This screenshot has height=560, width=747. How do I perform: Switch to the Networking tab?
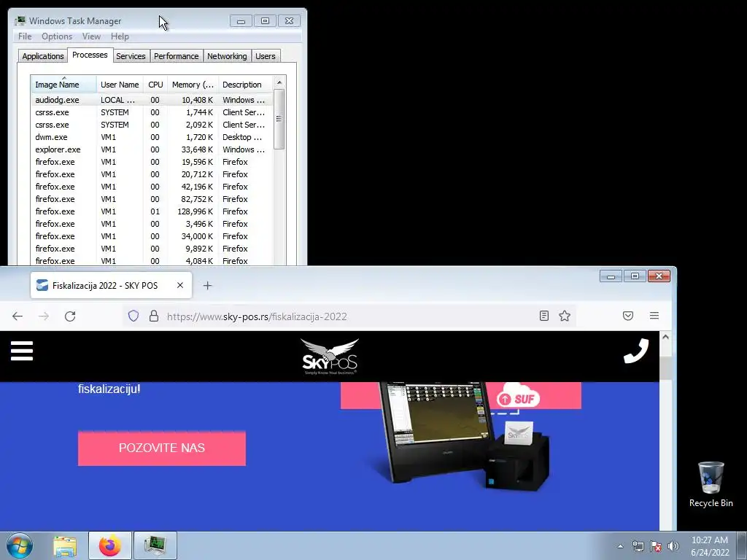[227, 56]
